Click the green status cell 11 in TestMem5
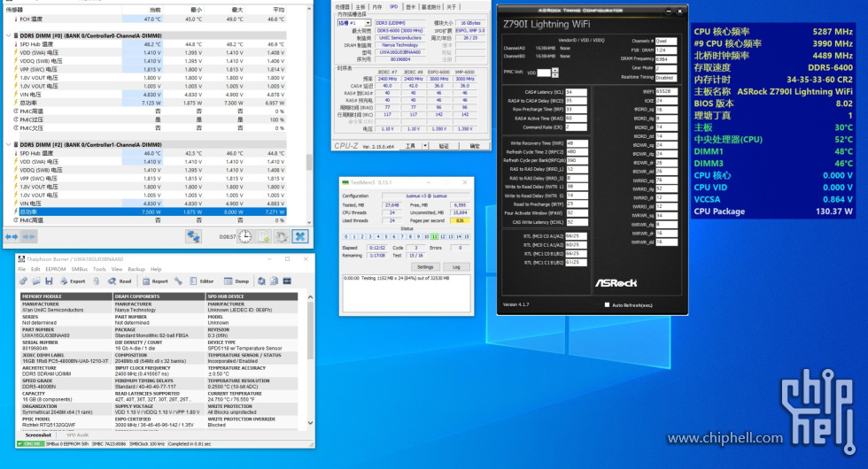This screenshot has height=469, width=868. 435,237
